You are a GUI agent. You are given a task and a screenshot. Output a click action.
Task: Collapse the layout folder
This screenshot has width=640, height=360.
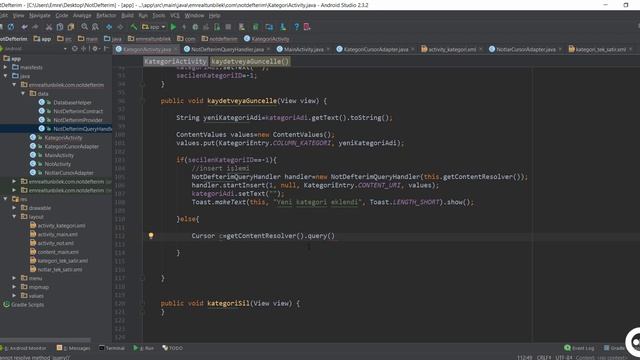(x=14, y=217)
